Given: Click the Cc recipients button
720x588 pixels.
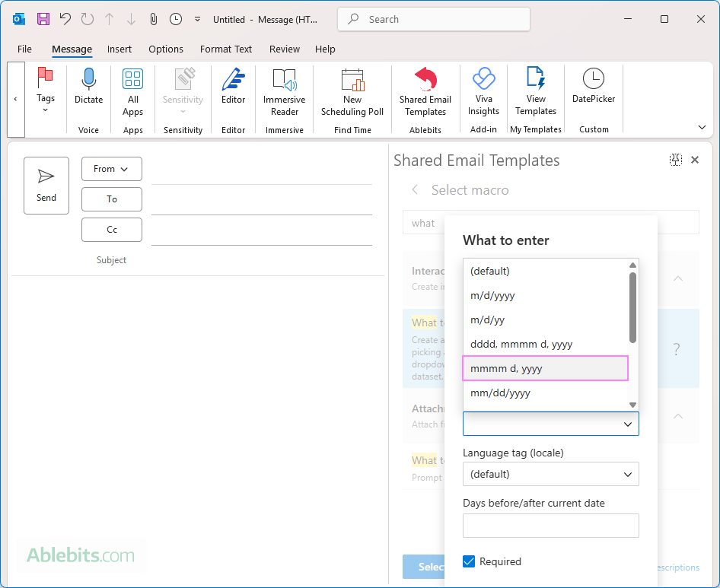Looking at the screenshot, I should tap(112, 230).
